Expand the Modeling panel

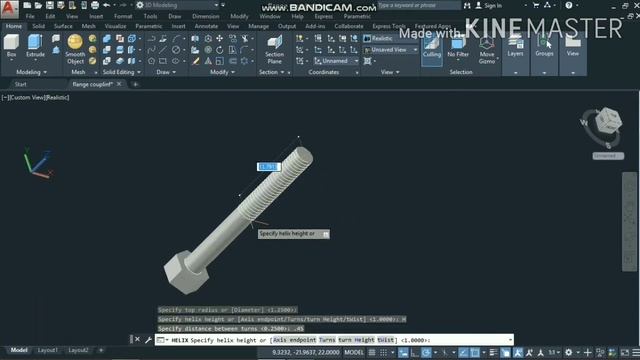coord(31,72)
